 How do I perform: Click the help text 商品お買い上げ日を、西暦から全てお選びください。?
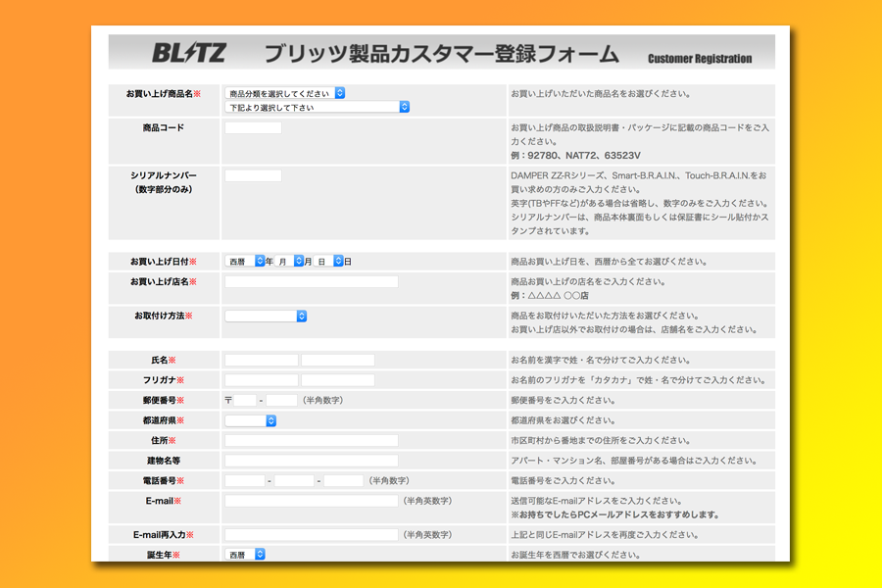pyautogui.click(x=610, y=262)
